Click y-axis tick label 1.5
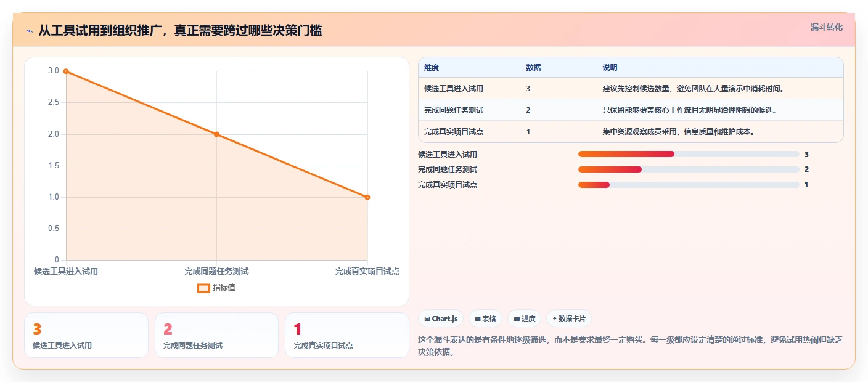The image size is (868, 382). 54,166
